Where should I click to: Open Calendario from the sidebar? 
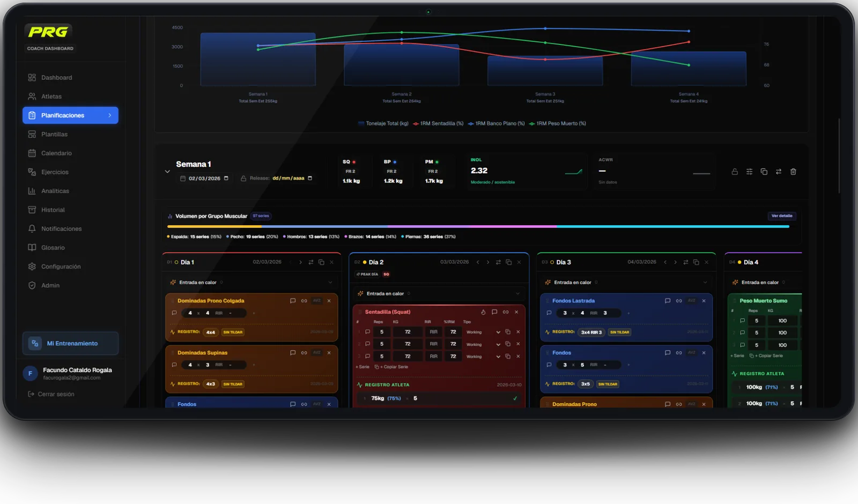click(70, 153)
